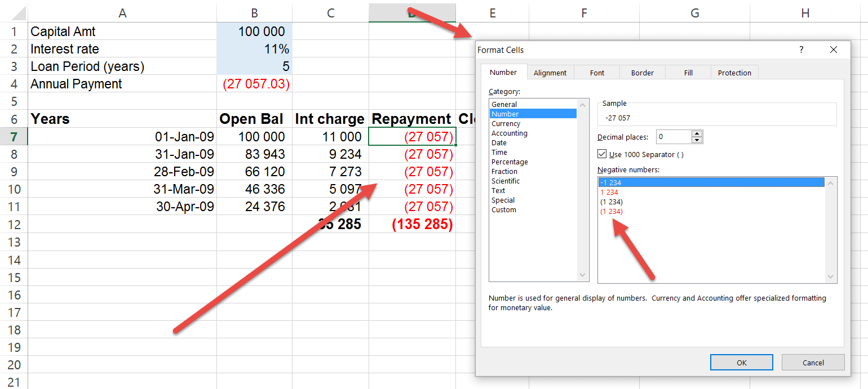
Task: Switch to the Number tab
Action: tap(503, 72)
